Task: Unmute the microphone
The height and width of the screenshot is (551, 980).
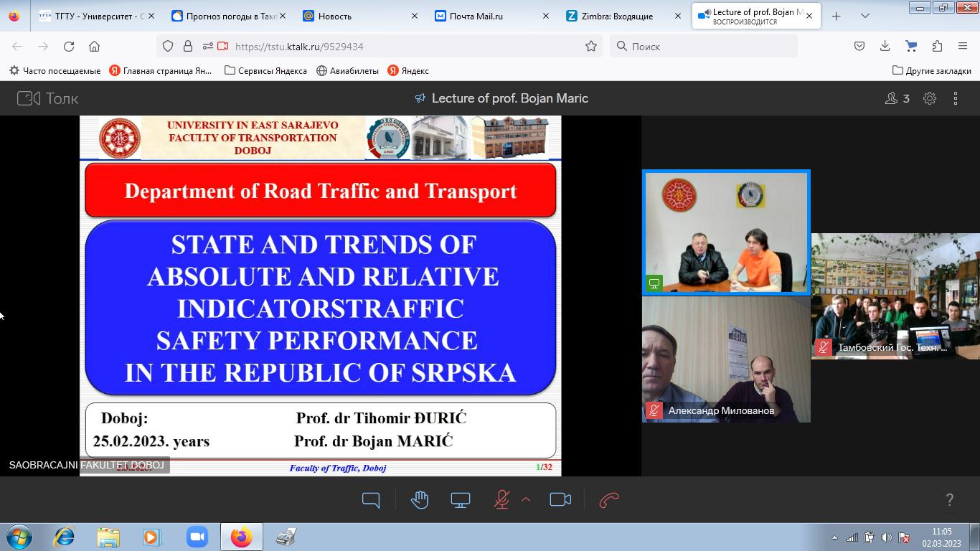Action: [501, 500]
